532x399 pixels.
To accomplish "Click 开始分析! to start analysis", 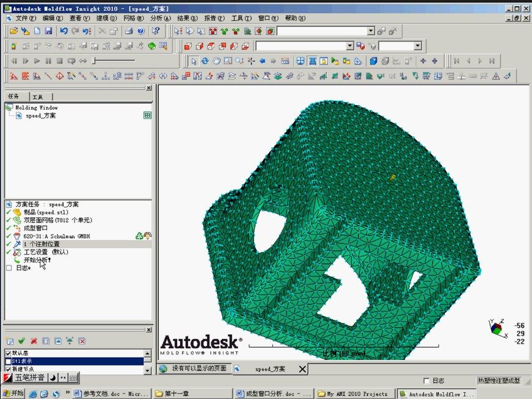I will pos(37,260).
